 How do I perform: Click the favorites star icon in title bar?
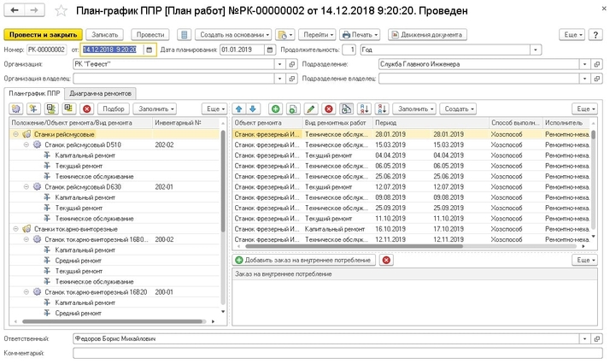coord(59,11)
